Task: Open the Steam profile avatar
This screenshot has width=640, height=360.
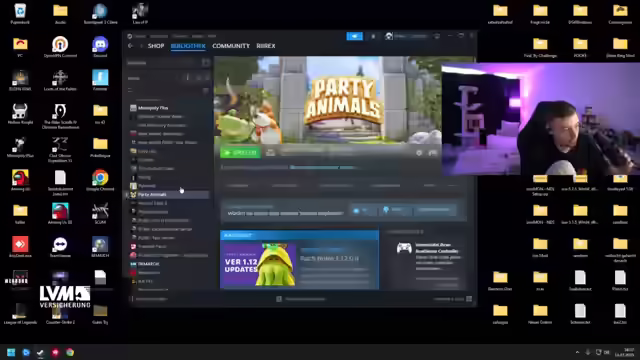Action: point(389,36)
